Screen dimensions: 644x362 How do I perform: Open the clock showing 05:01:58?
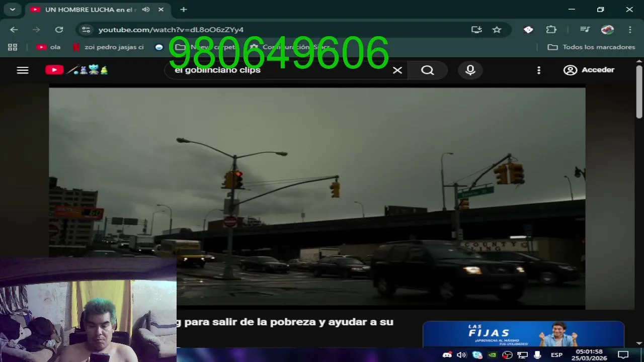pyautogui.click(x=589, y=355)
